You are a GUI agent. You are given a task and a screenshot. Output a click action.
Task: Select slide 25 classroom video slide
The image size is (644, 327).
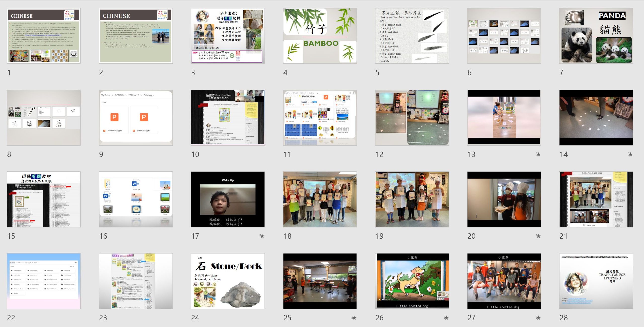tap(320, 281)
